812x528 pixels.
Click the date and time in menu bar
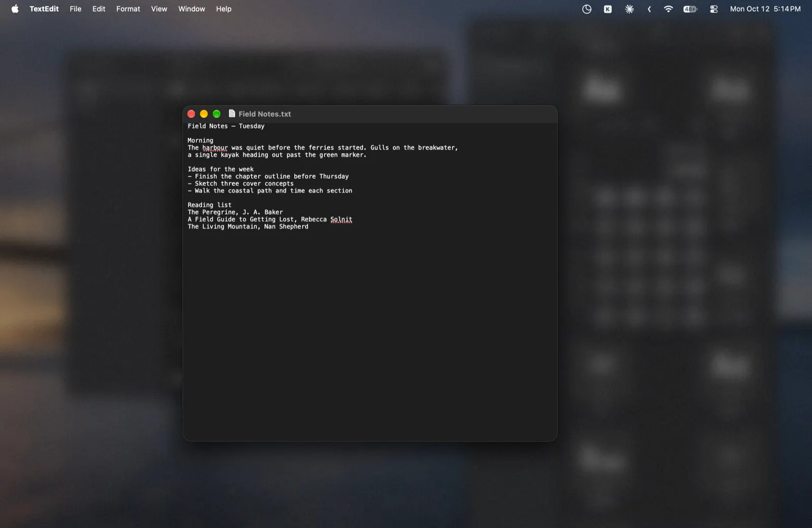[765, 9]
